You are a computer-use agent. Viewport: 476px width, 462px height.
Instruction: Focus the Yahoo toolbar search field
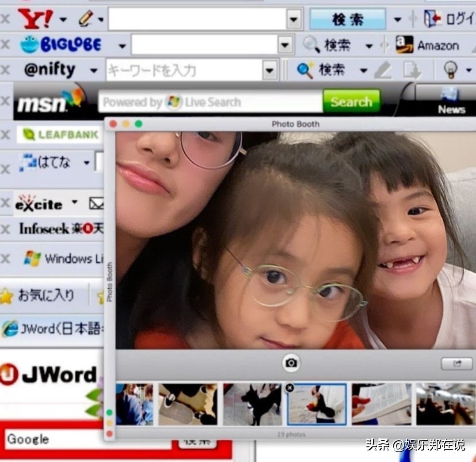(x=197, y=19)
